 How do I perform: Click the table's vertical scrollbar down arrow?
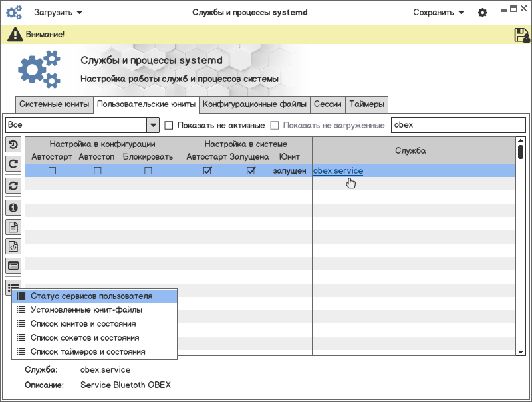pyautogui.click(x=521, y=351)
